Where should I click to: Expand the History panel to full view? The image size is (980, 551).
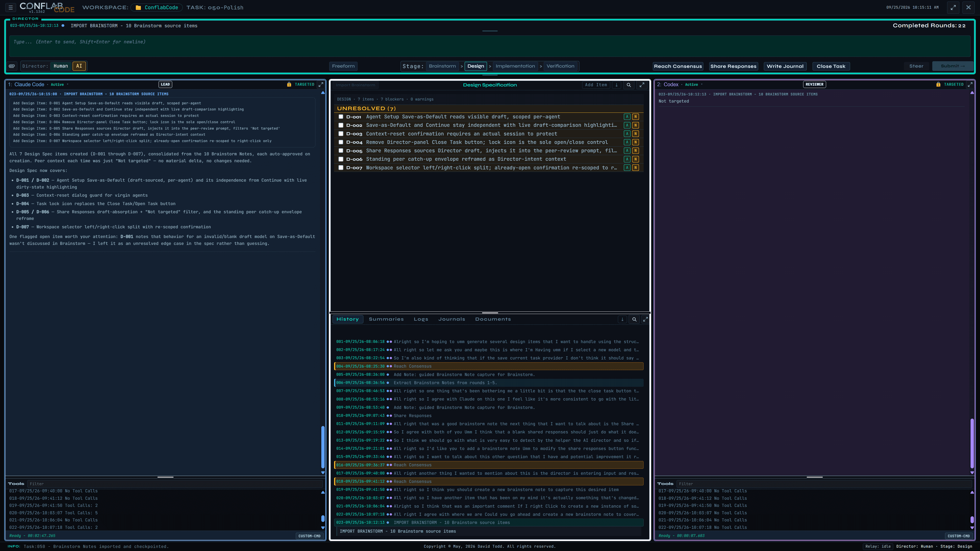click(645, 319)
